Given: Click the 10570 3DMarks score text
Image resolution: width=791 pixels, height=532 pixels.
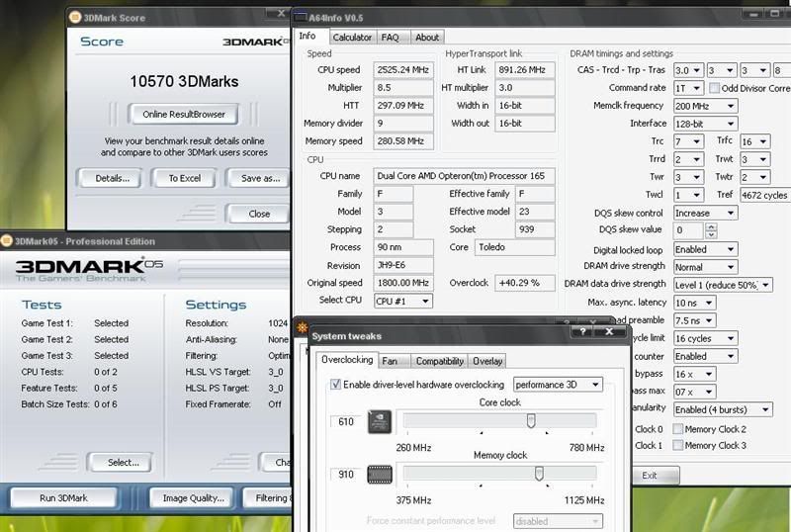Looking at the screenshot, I should (x=184, y=81).
